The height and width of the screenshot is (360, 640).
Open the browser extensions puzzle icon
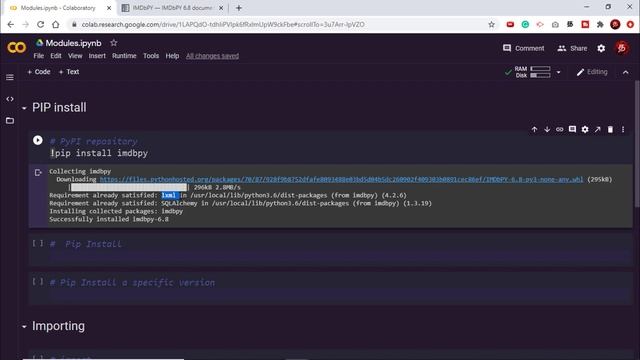pos(600,24)
